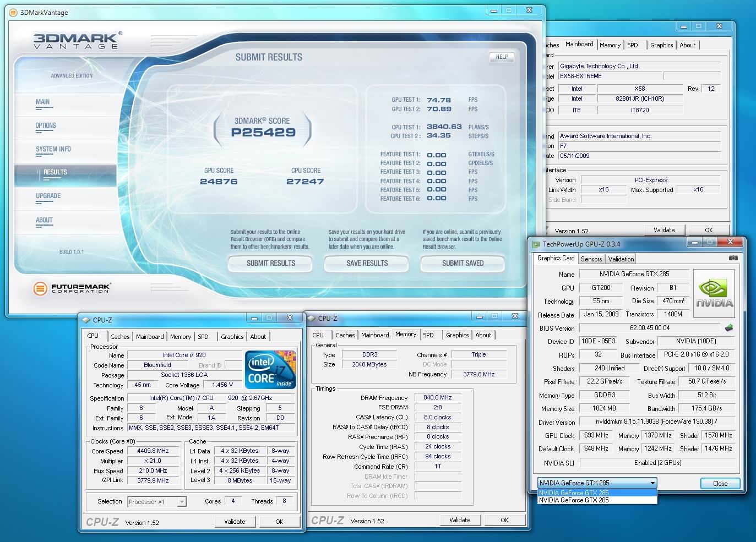Viewport: 756px width, 542px height.
Task: Click the 3DMark Vantage logo
Action: click(x=77, y=41)
